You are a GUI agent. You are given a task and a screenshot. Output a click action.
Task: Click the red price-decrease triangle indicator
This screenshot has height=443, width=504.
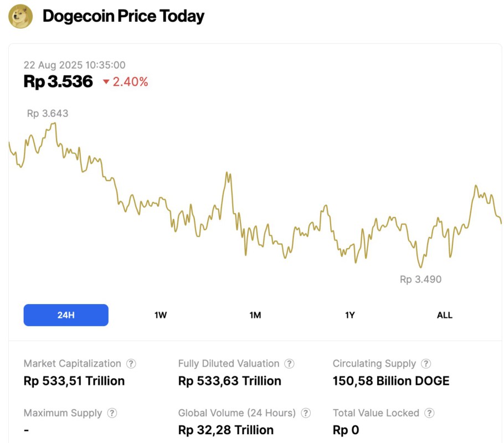[x=106, y=82]
